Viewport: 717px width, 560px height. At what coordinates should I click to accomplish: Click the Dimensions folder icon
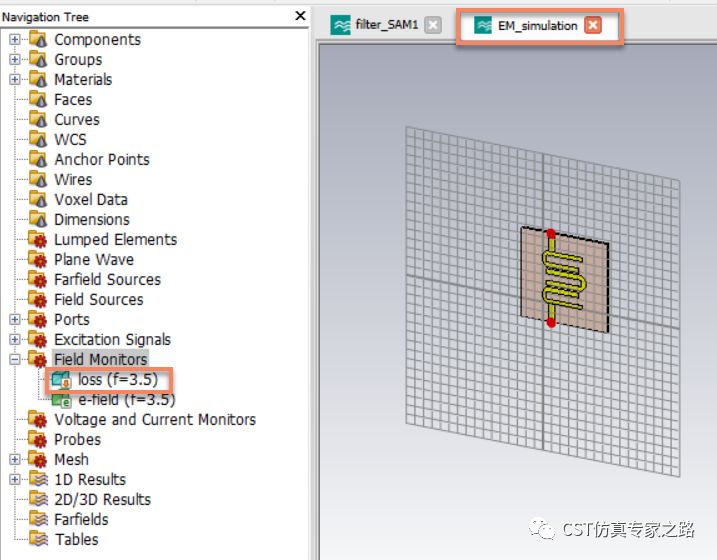point(38,219)
